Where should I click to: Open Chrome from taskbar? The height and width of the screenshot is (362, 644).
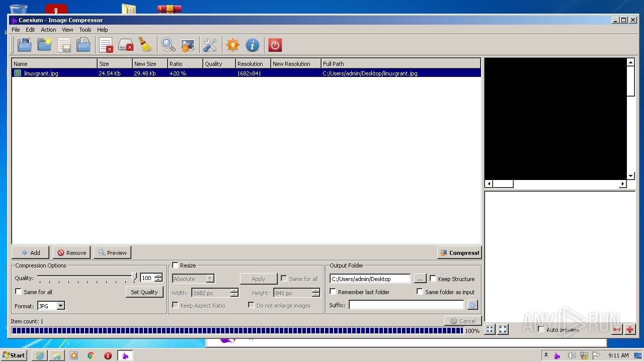pyautogui.click(x=91, y=355)
